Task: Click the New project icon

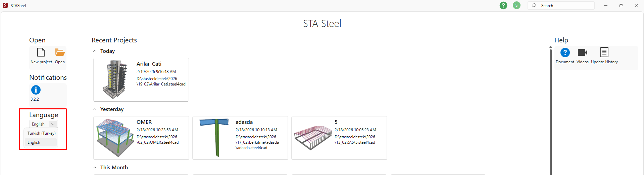Action: pyautogui.click(x=41, y=53)
